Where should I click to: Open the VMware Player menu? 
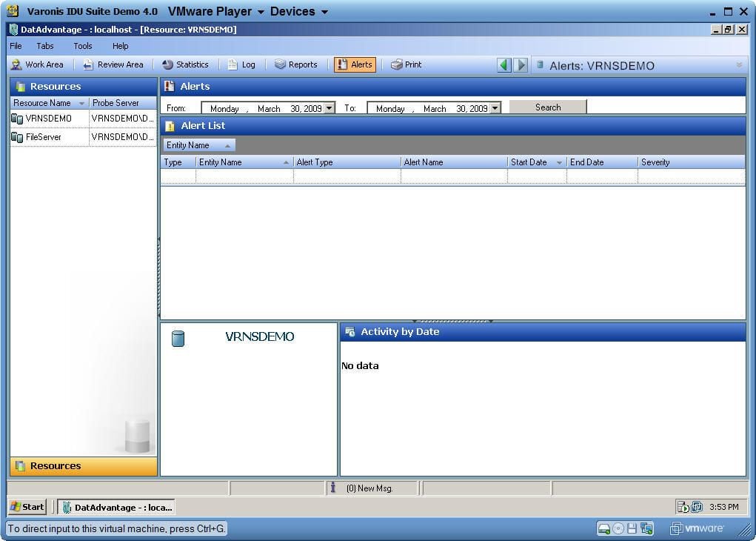tap(215, 11)
